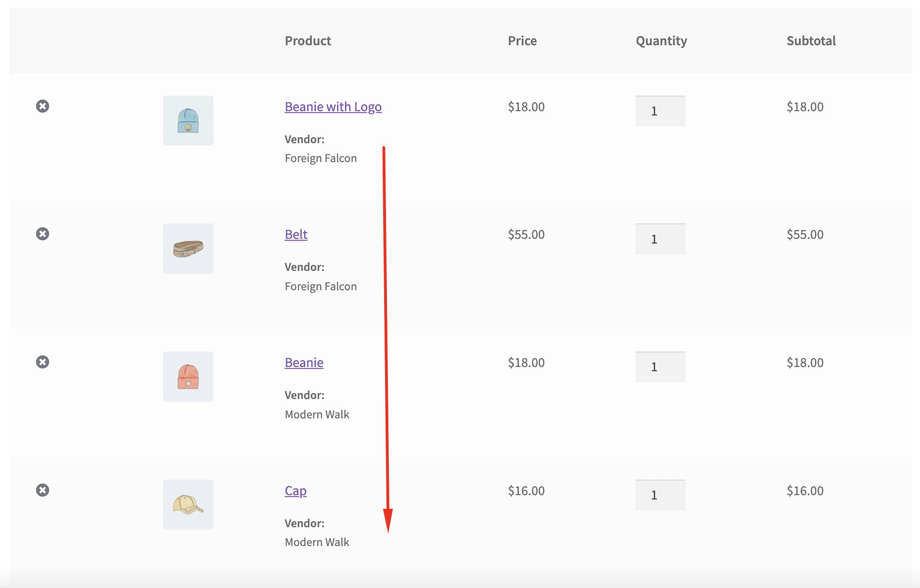
Task: Open the Belt product thumbnail
Action: 188,248
